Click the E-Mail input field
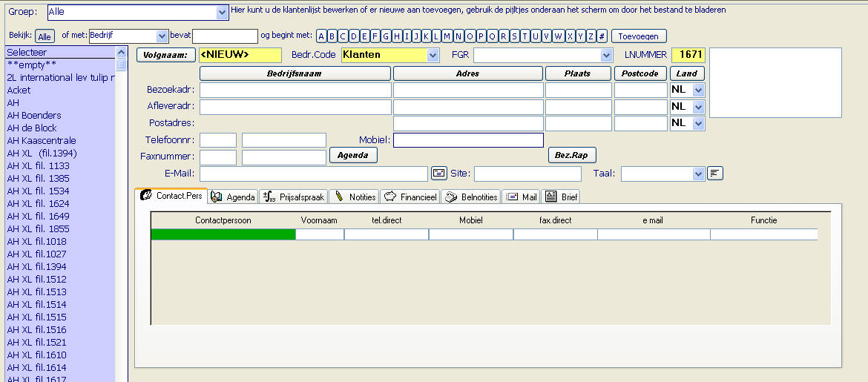 coord(314,174)
